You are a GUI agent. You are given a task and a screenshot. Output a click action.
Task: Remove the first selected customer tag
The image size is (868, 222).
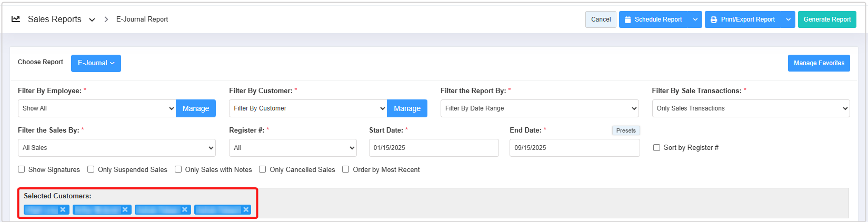[63, 209]
